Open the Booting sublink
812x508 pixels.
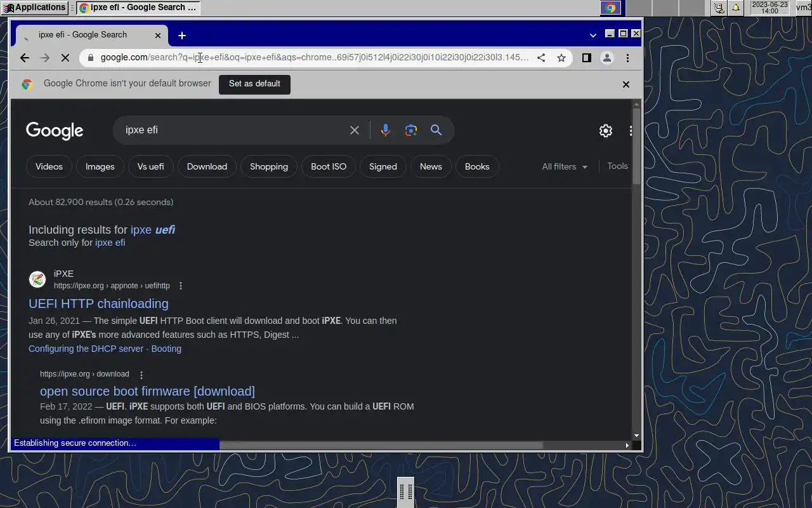click(166, 349)
